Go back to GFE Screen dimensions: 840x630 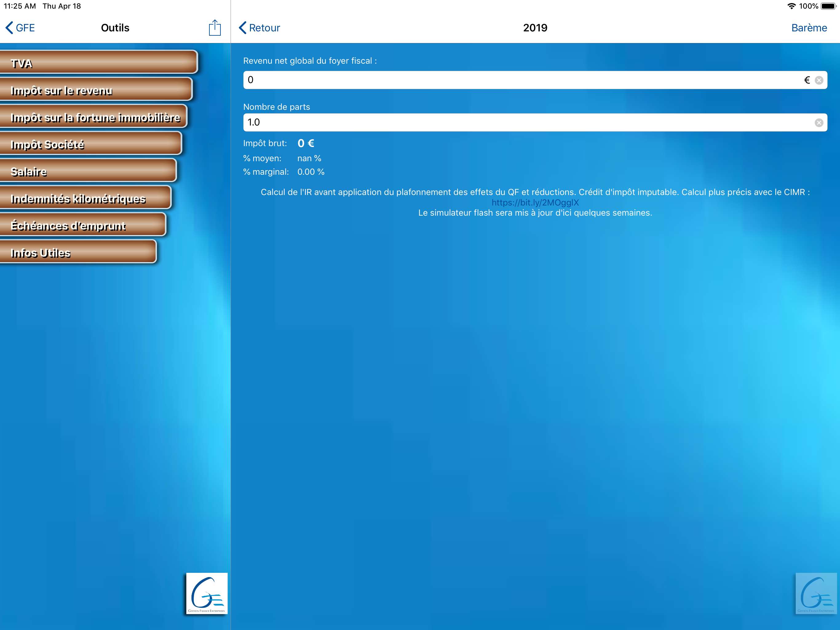[x=20, y=28]
